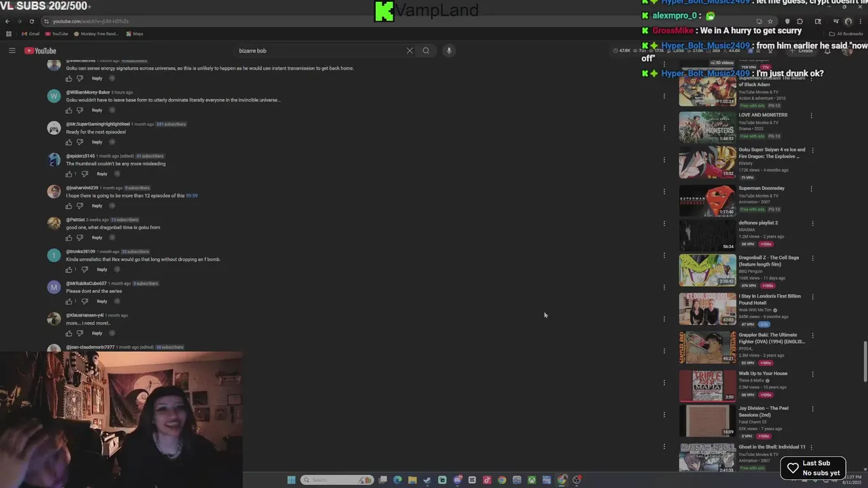
Task: Reply to @KlausHansen-y4i's comment
Action: coord(97,333)
